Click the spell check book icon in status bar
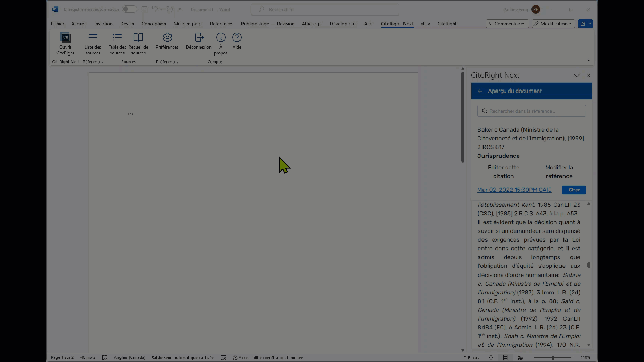This screenshot has height=362, width=644. coord(105,357)
